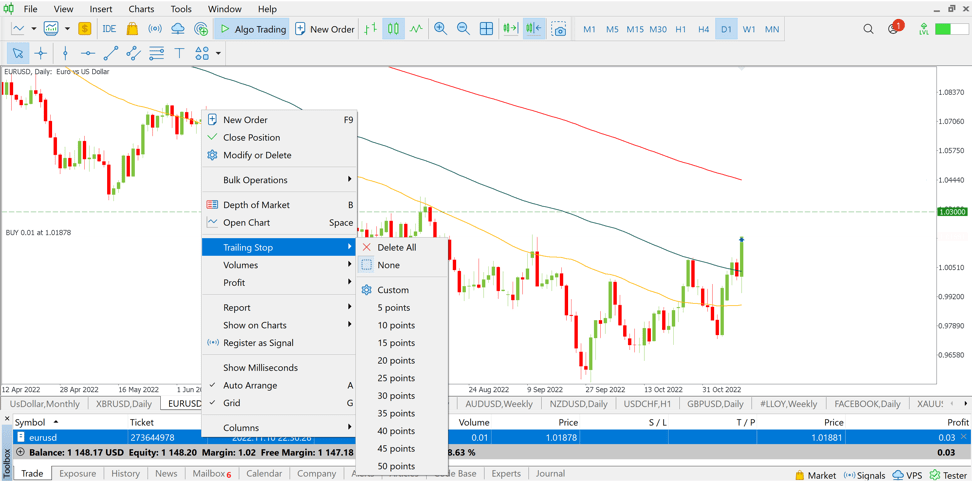Select the crosshair tool
The image size is (972, 481).
click(40, 53)
